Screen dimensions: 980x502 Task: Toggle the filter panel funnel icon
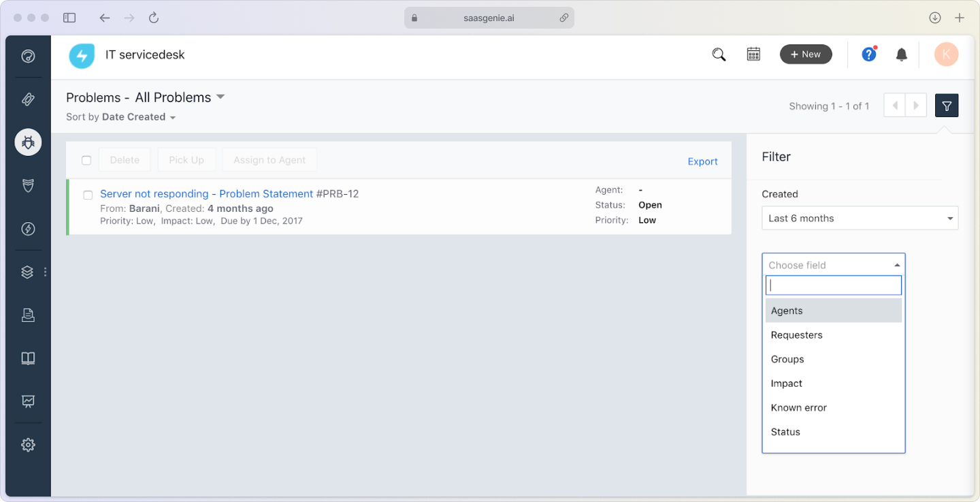click(947, 106)
